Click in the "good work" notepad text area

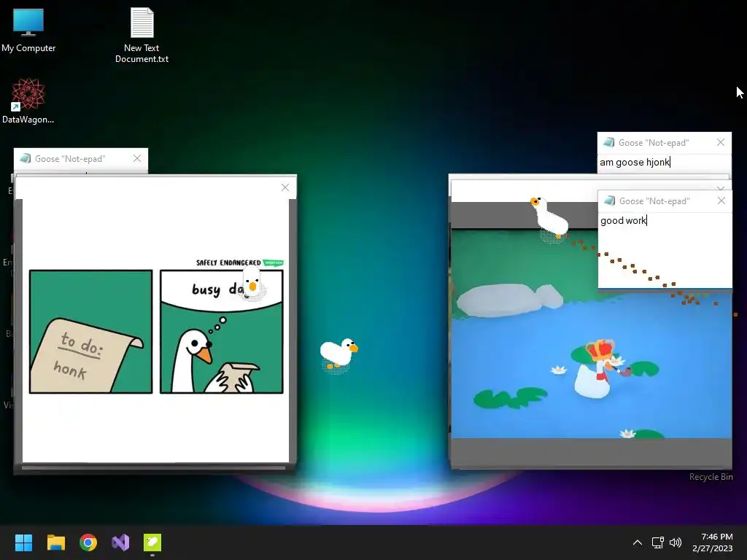click(665, 249)
